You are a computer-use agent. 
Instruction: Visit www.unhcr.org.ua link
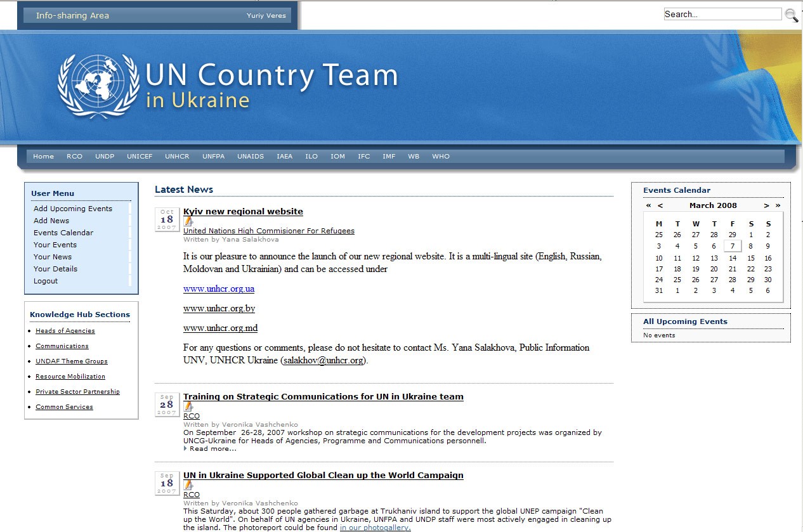219,289
